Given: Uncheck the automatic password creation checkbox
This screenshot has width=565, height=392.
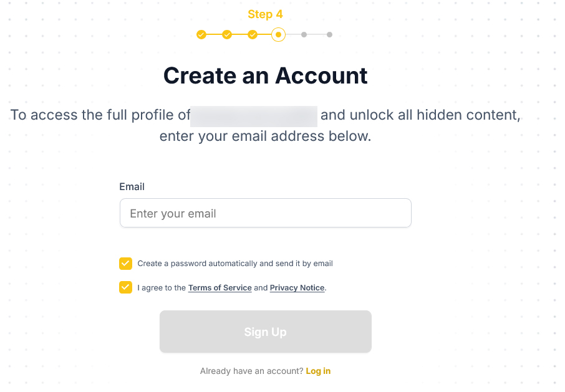Looking at the screenshot, I should click(x=125, y=264).
